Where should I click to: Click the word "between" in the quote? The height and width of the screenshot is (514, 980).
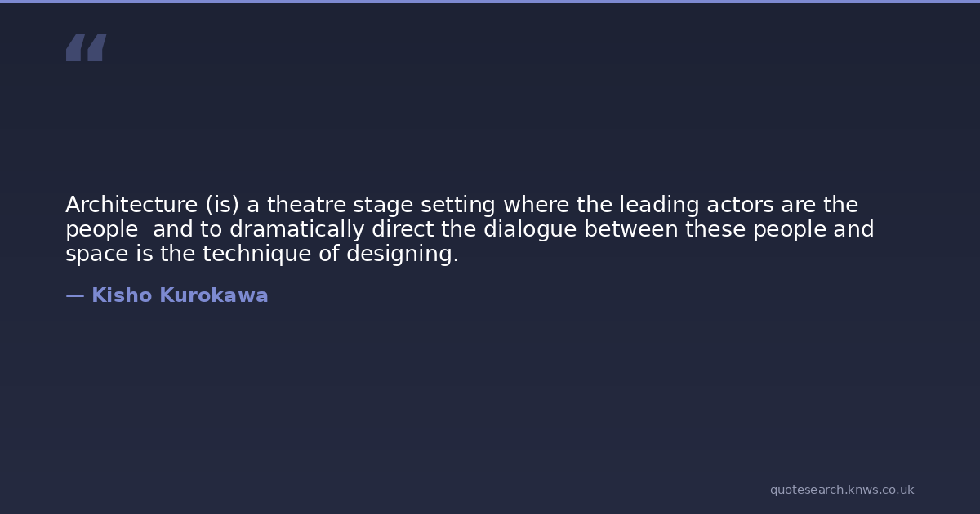pyautogui.click(x=630, y=229)
